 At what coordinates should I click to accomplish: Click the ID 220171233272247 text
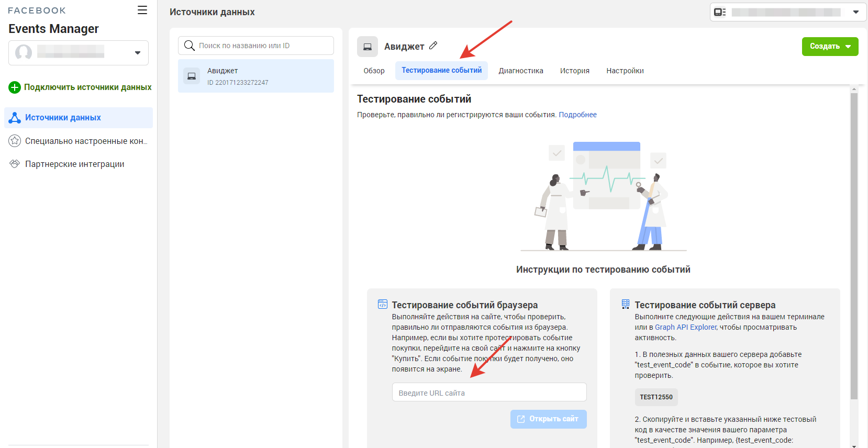click(x=238, y=83)
